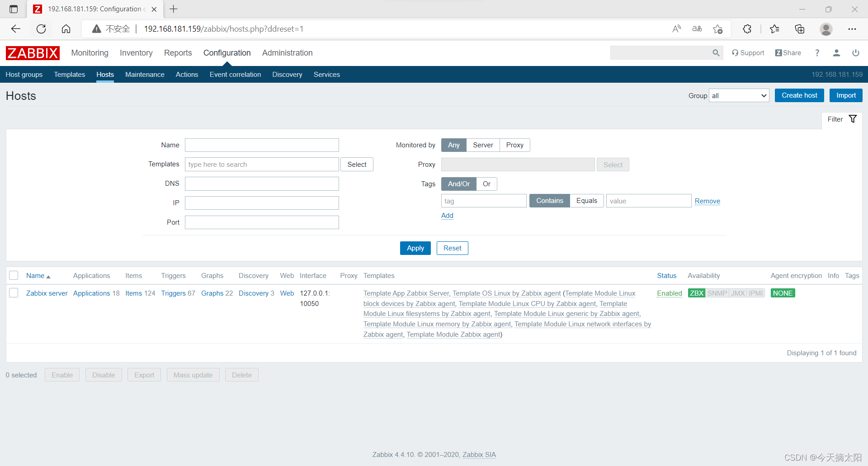Add another tag filter row

coord(447,216)
